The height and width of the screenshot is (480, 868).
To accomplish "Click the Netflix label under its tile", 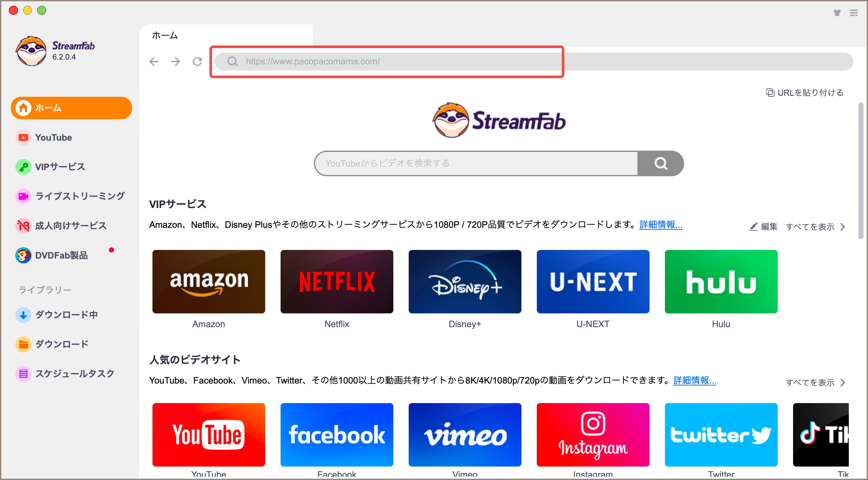I will tap(337, 324).
